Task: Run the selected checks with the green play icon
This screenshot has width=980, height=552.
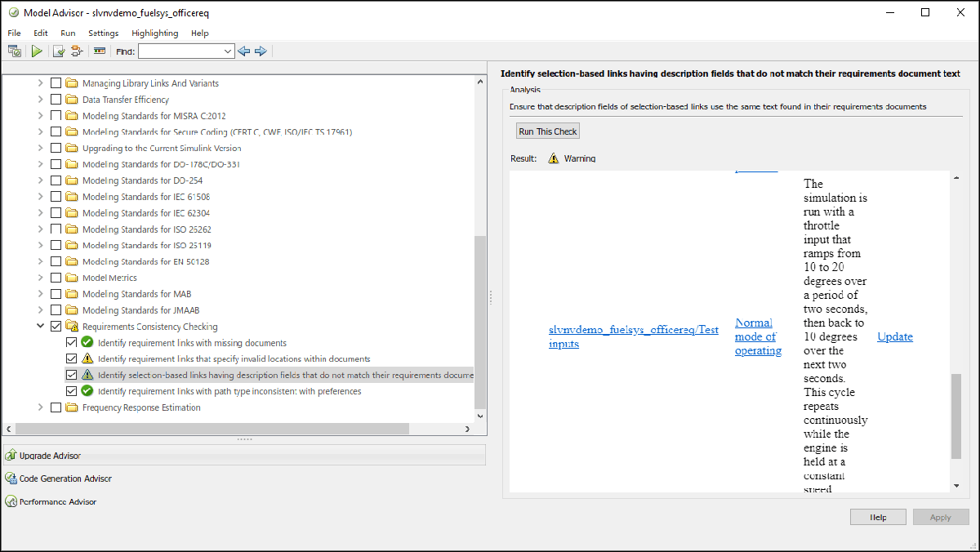Action: click(x=37, y=51)
